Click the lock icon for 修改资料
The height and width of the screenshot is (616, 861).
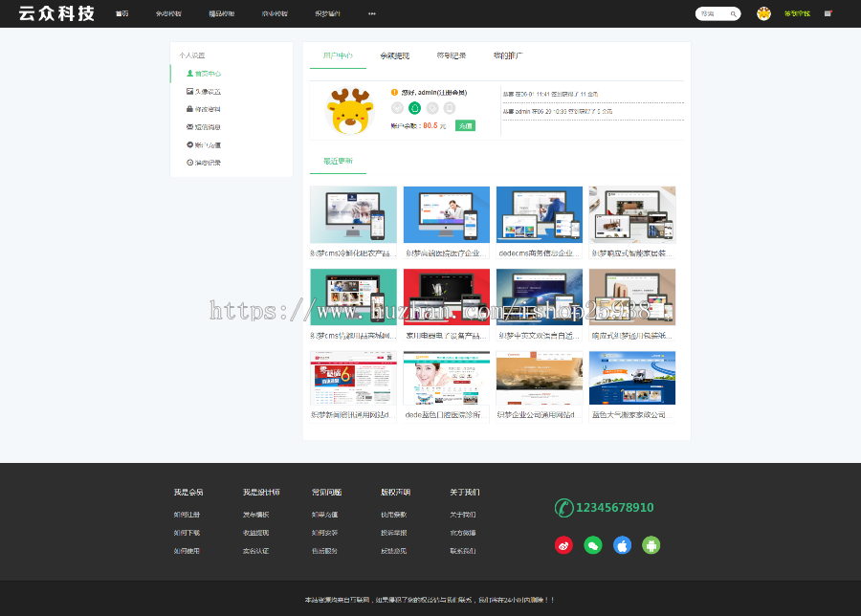[x=190, y=109]
